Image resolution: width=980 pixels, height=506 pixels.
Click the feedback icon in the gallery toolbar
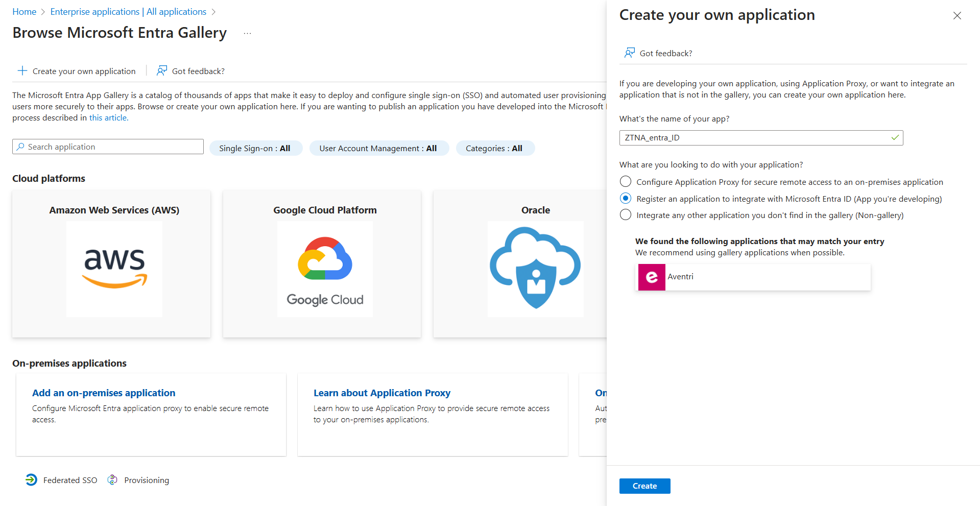[162, 71]
